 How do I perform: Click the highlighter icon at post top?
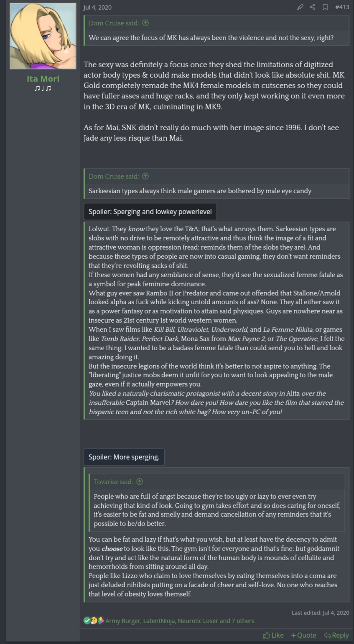(x=300, y=7)
